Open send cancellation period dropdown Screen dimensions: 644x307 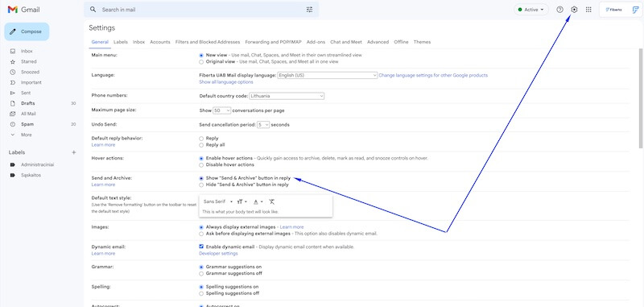tap(263, 125)
